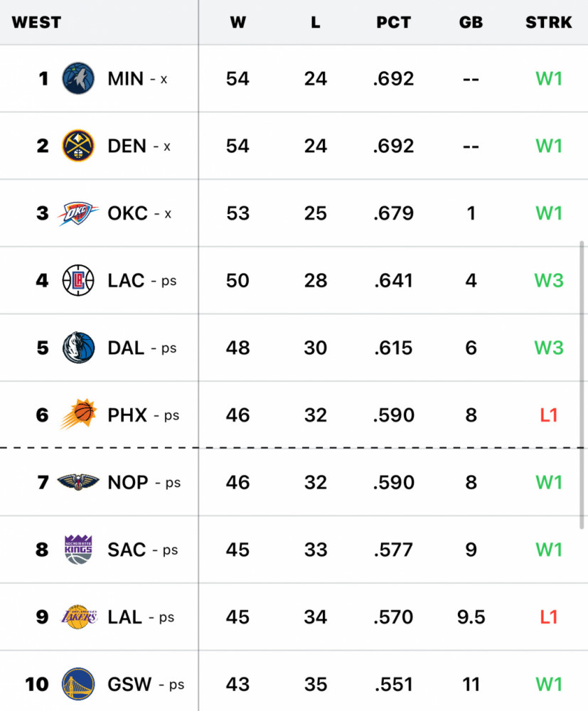Open the GSW team link
588x711 pixels.
tap(129, 684)
